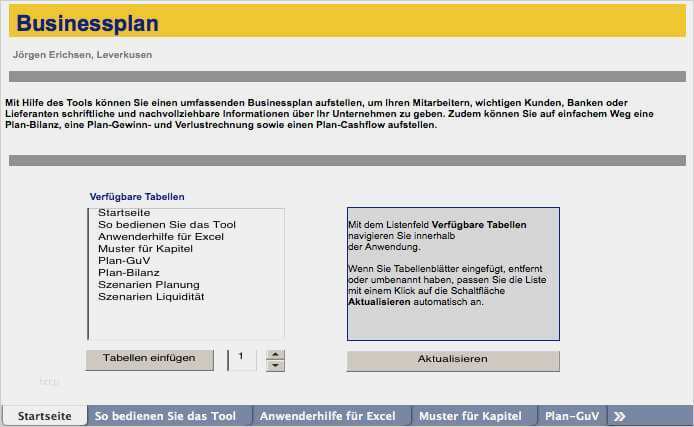Click the stepper down arrow
The height and width of the screenshot is (427, 694).
pos(276,366)
